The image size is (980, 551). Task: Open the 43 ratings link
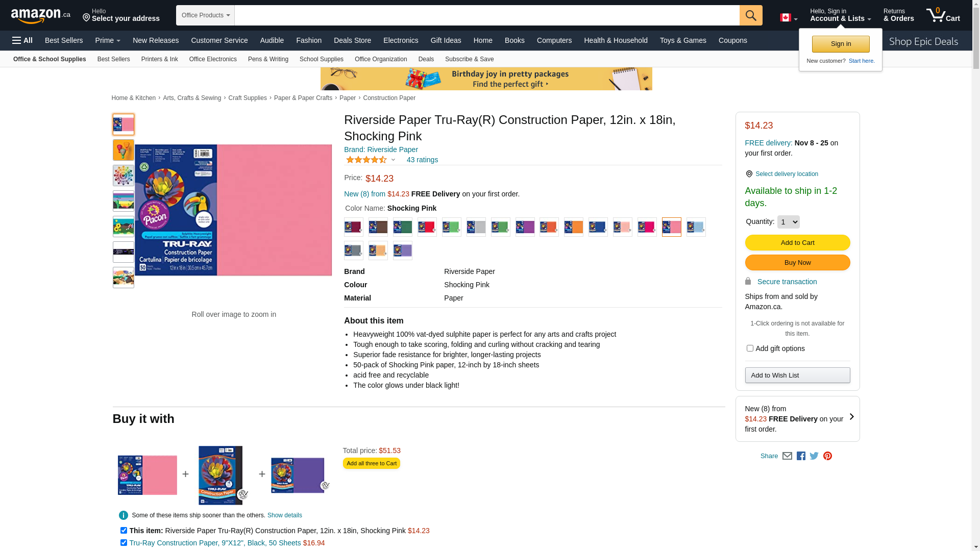click(x=422, y=160)
